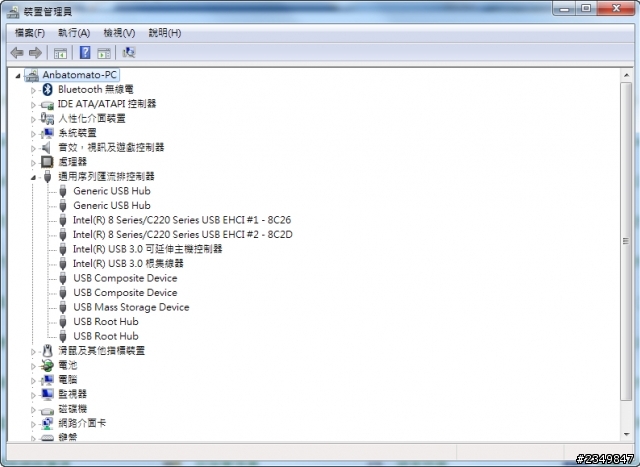Click the mouse pointing device icon

pos(47,351)
